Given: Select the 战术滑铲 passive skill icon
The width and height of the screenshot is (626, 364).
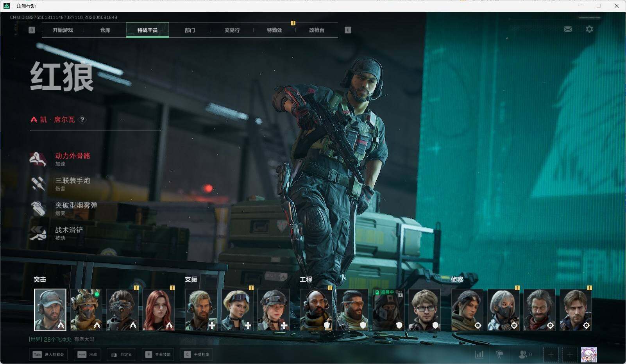Looking at the screenshot, I should tap(38, 233).
